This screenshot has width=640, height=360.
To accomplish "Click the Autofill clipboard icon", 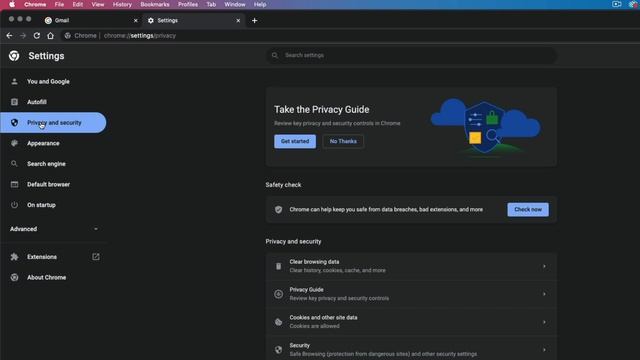I will coord(14,102).
